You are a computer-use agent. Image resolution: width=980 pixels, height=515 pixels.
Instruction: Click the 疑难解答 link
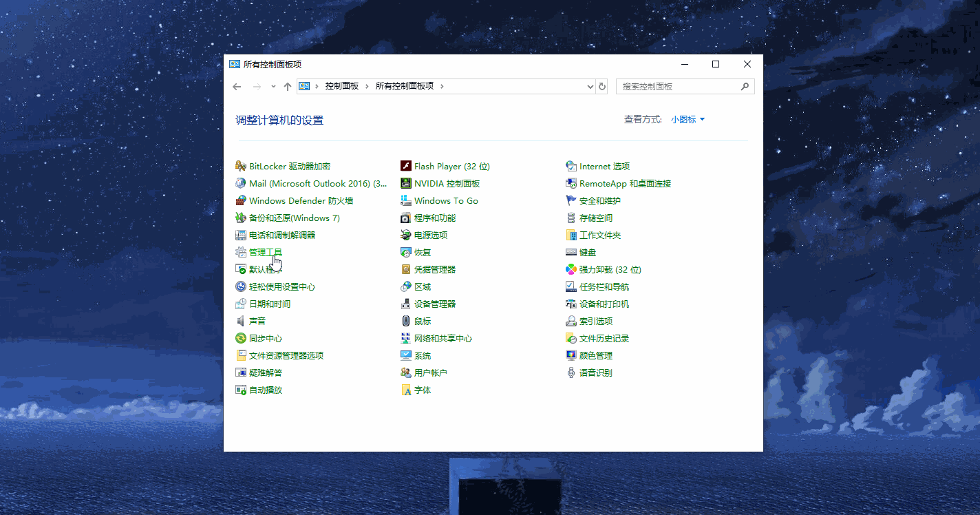266,372
